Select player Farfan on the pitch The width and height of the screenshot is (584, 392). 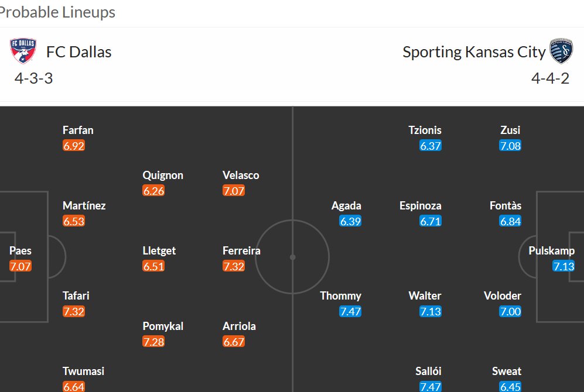pos(78,130)
